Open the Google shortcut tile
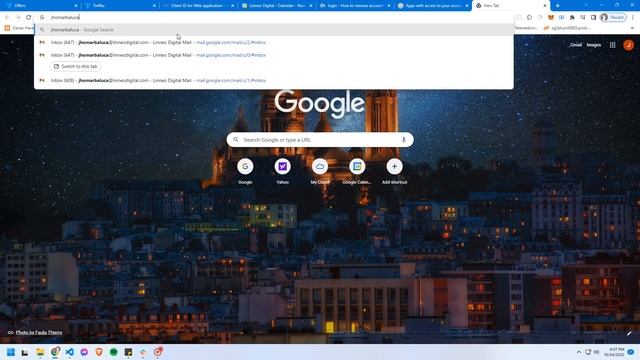The height and width of the screenshot is (360, 640). pyautogui.click(x=245, y=171)
